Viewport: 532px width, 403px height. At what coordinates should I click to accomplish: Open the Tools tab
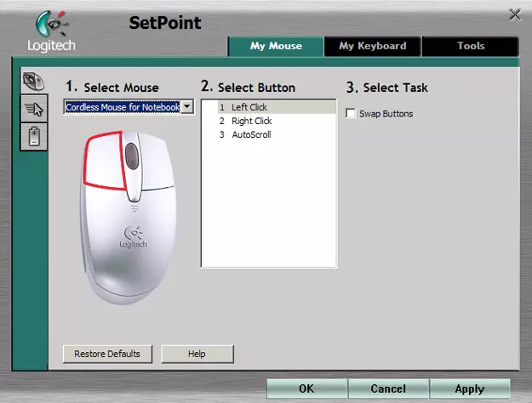click(471, 46)
